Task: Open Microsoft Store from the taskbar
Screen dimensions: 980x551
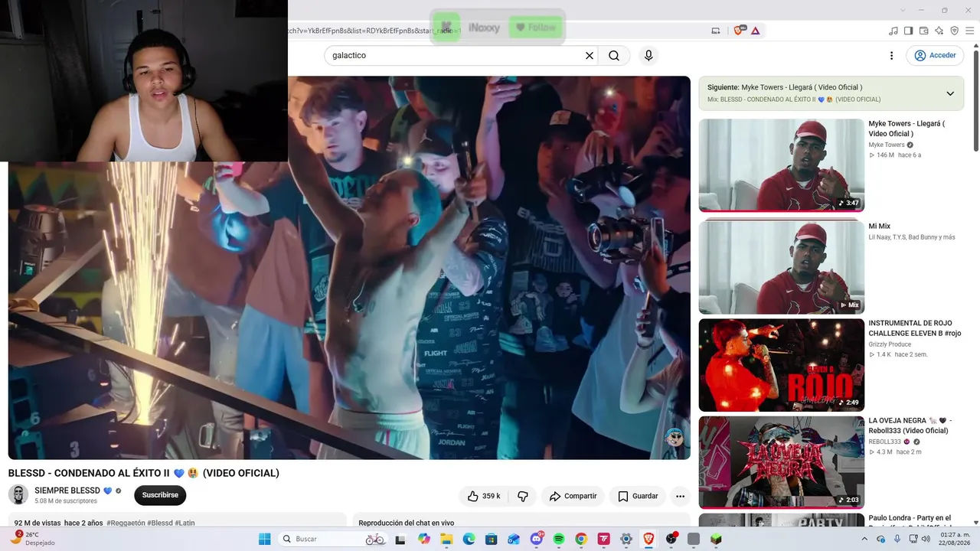Action: click(x=492, y=539)
